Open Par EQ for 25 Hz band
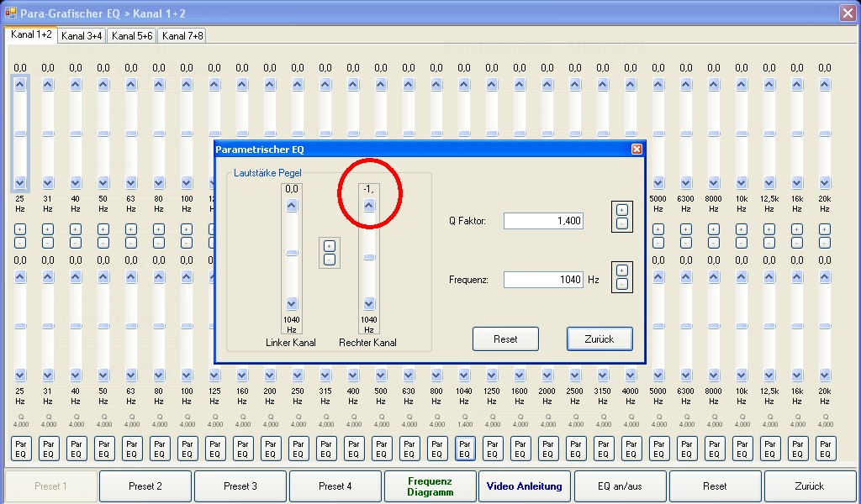 coord(21,449)
